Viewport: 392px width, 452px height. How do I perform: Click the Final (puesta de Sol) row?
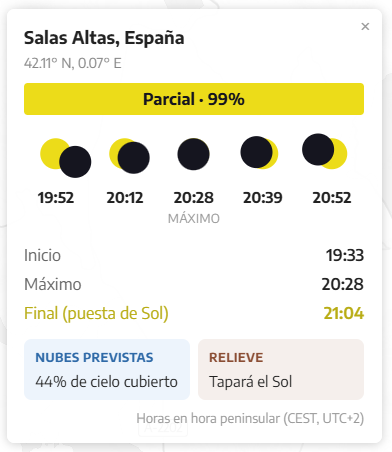[194, 313]
